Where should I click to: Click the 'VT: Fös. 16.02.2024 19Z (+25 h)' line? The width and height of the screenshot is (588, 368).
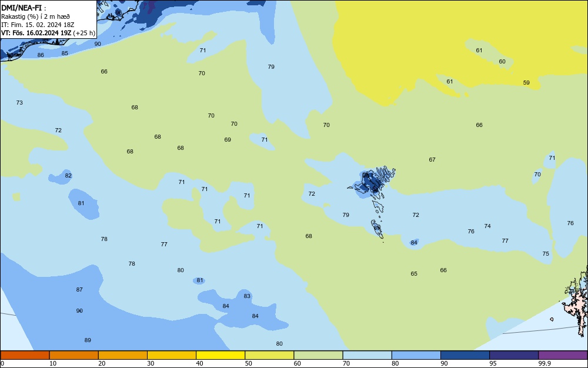click(x=48, y=33)
